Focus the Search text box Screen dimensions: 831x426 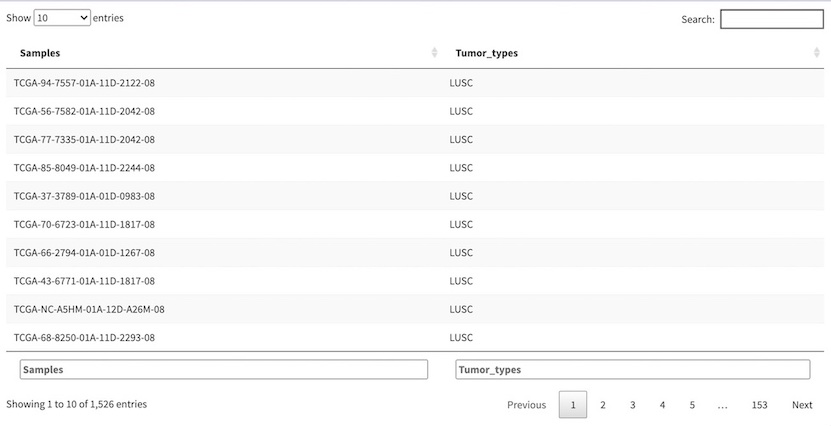tap(771, 19)
